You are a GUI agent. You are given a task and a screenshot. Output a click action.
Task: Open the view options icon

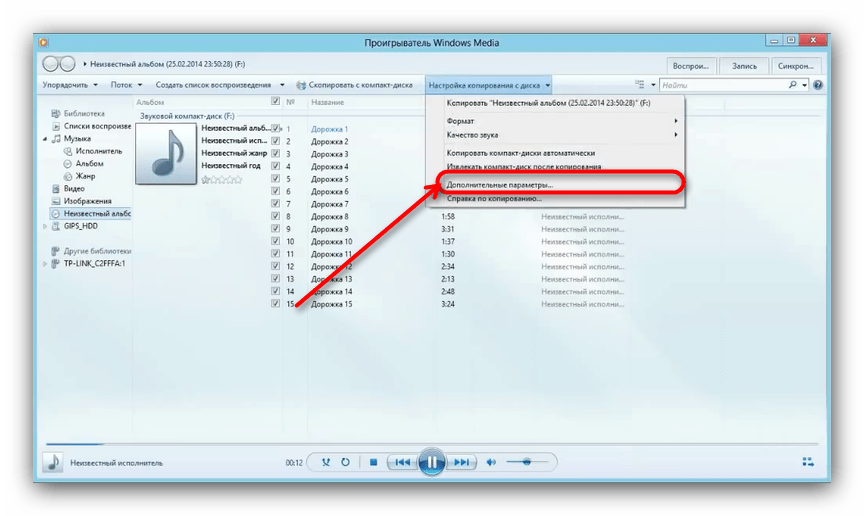(x=640, y=85)
